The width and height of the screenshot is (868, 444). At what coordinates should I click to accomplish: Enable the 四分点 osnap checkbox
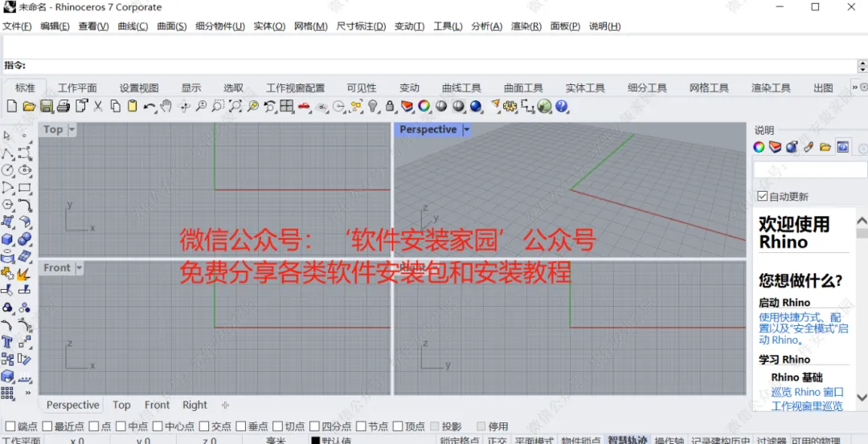(x=314, y=426)
